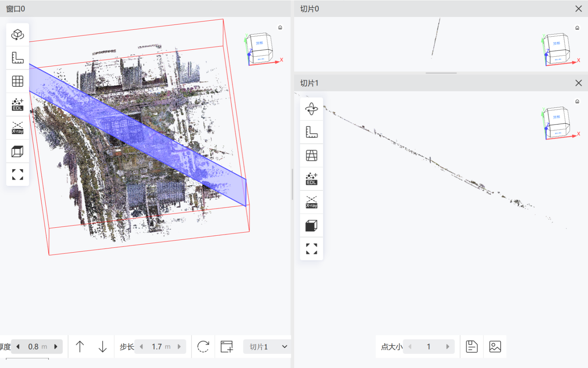Click the rotate orbit tool in 切片1
The image size is (588, 368).
point(311,109)
